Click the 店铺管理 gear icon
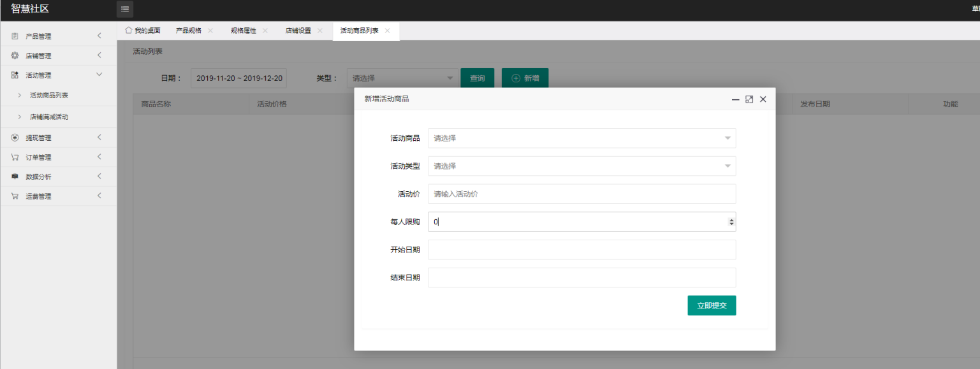Screen dimensions: 980x369 (x=15, y=55)
